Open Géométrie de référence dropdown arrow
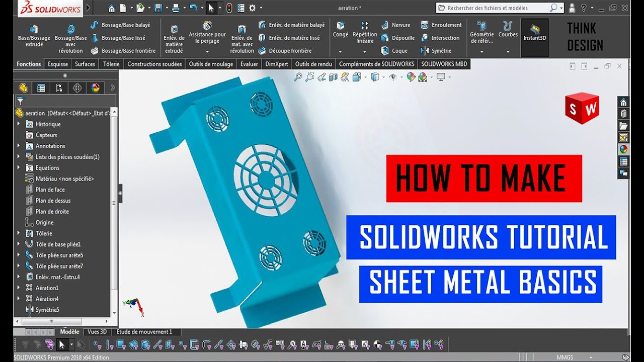The height and width of the screenshot is (362, 644). click(481, 51)
